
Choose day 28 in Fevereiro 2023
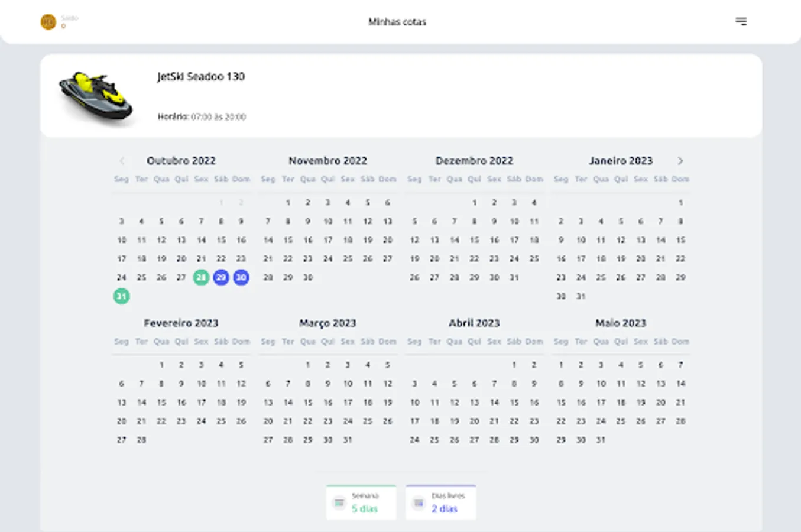pos(141,440)
